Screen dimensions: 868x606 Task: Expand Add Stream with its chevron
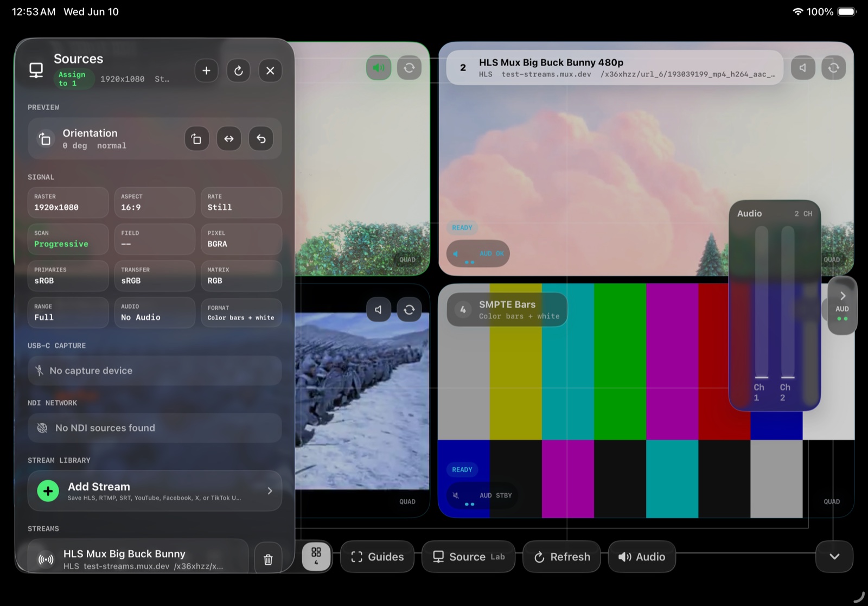coord(270,491)
